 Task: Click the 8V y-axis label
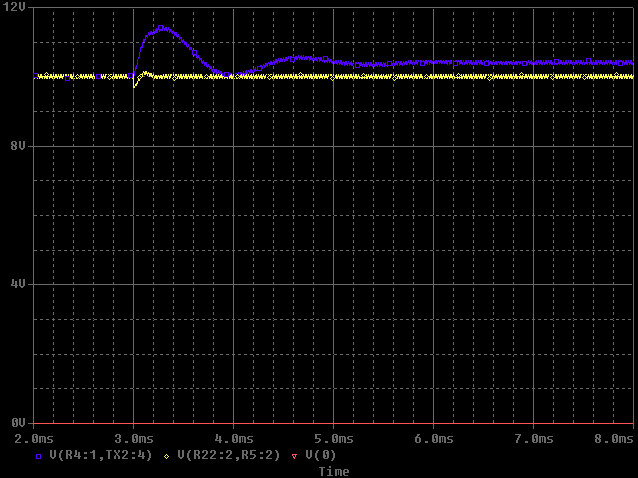[x=18, y=146]
